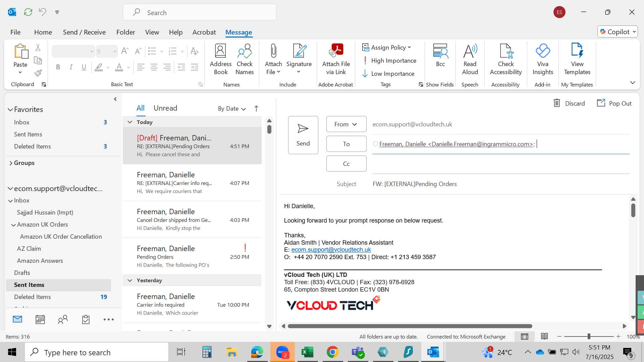This screenshot has height=362, width=644.
Task: Open View Templates
Action: click(577, 59)
